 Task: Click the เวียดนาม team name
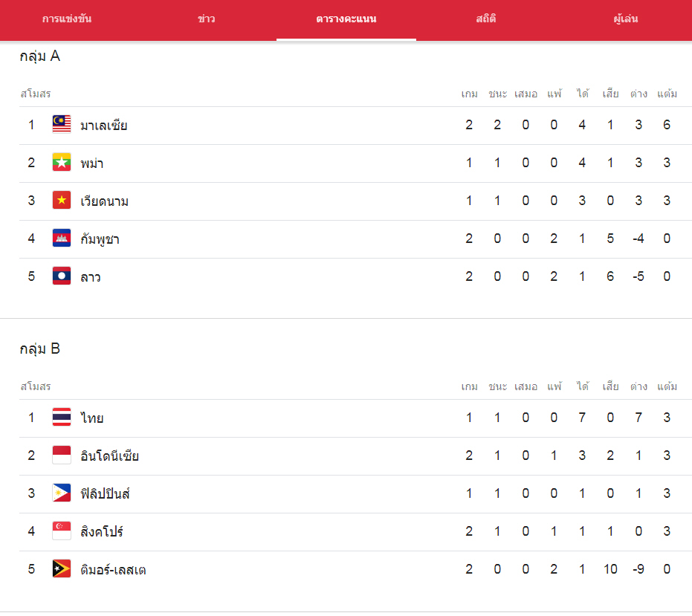(x=104, y=201)
